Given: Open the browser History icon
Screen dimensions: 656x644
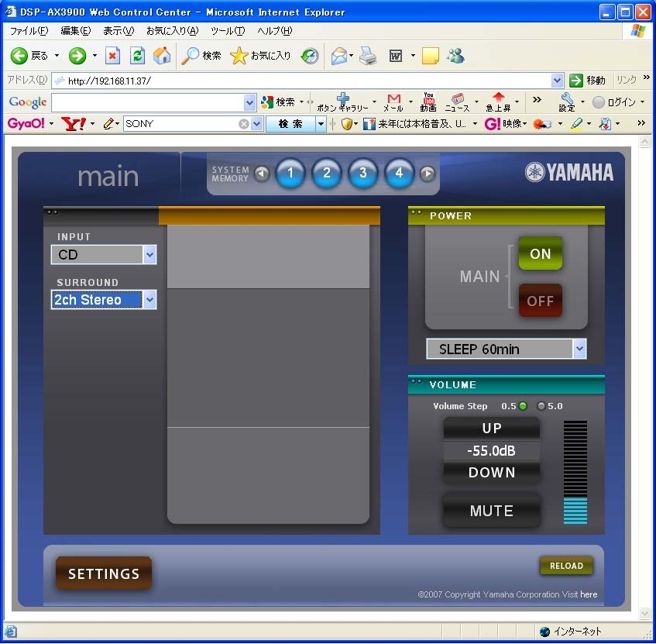Looking at the screenshot, I should (x=310, y=56).
